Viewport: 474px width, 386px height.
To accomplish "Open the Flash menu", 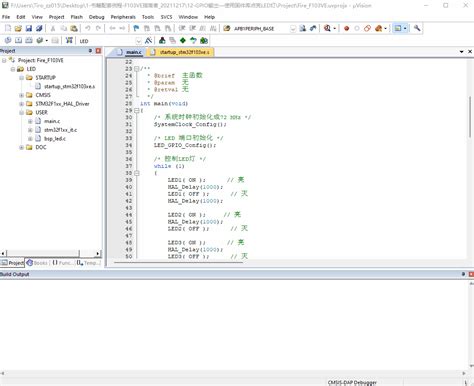I will (x=77, y=17).
